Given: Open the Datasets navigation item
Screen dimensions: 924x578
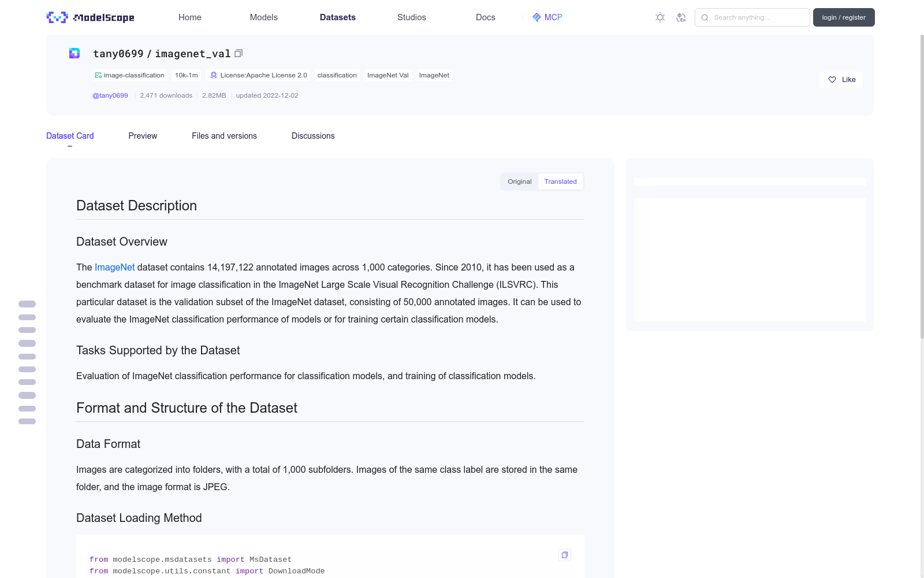Looking at the screenshot, I should [338, 17].
